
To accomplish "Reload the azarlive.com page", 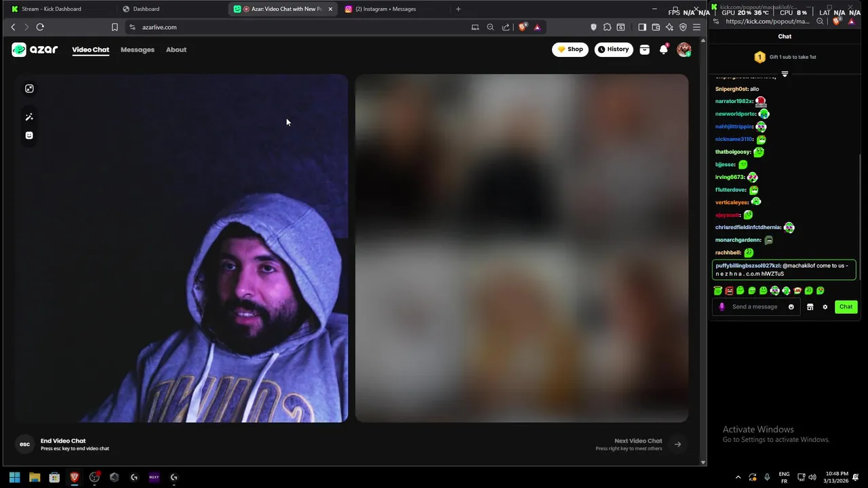I will [x=40, y=27].
